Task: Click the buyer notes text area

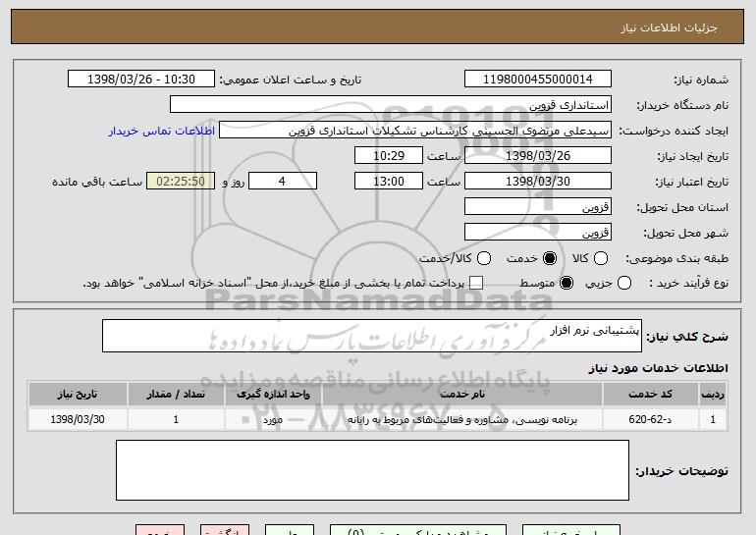Action: point(372,470)
